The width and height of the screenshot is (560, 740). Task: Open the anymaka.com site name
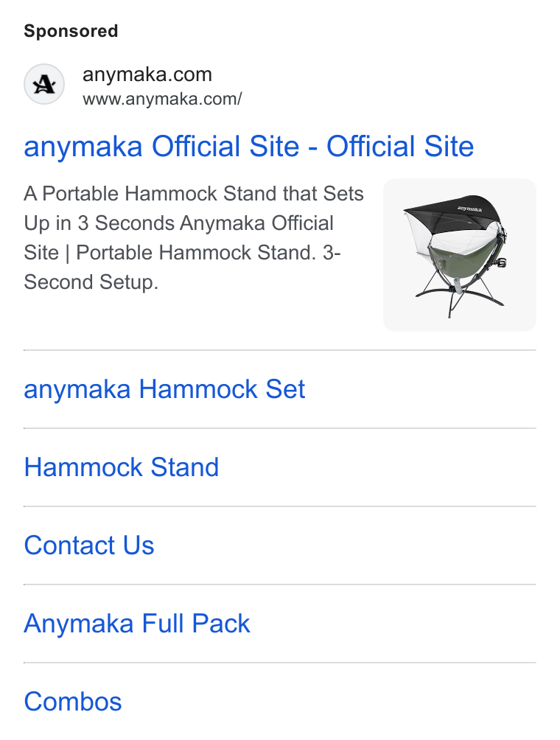147,74
